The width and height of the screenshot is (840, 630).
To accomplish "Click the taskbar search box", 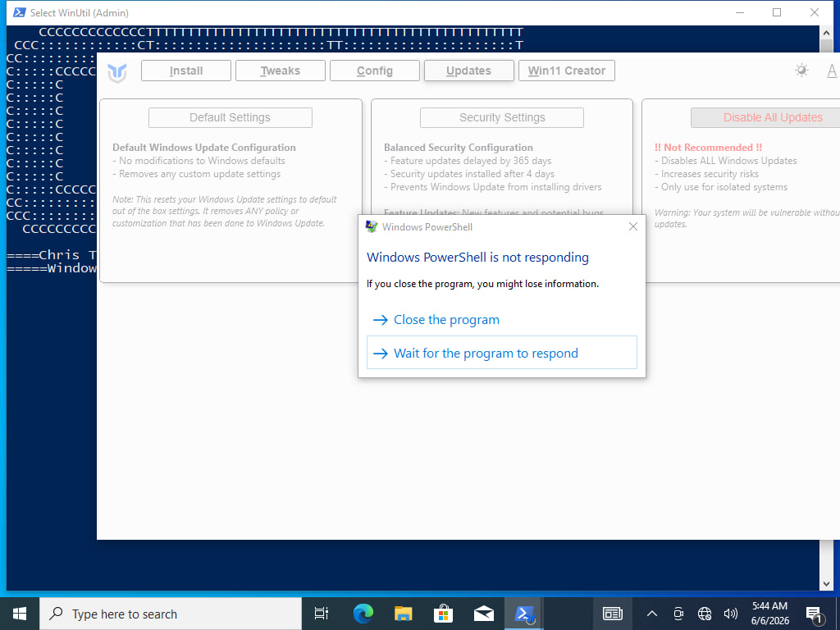I will 171,614.
